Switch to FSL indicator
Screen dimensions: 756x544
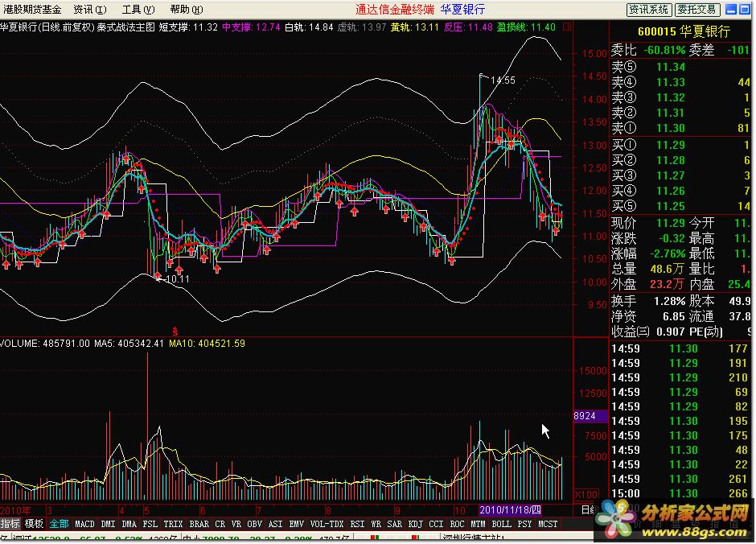(150, 524)
